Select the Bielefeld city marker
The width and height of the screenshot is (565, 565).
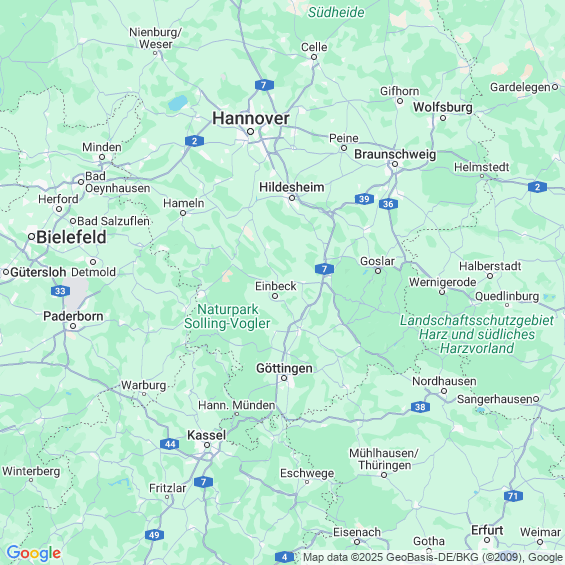(x=32, y=237)
